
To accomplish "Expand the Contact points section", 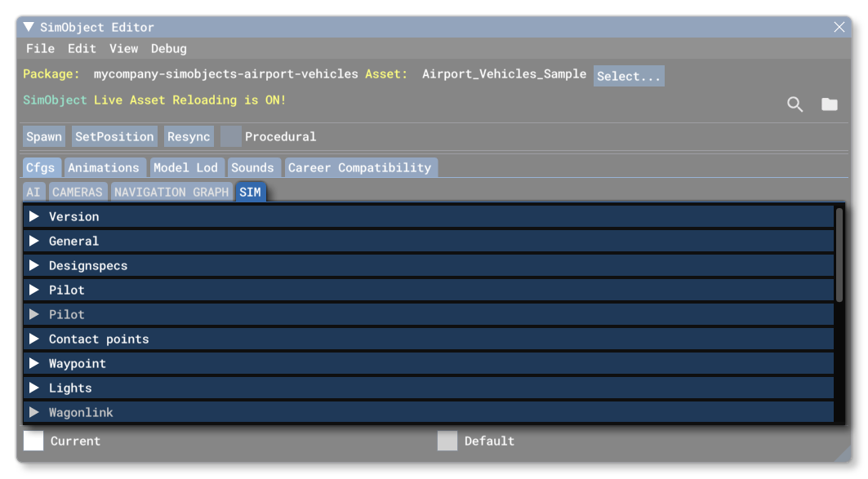I will tap(34, 339).
